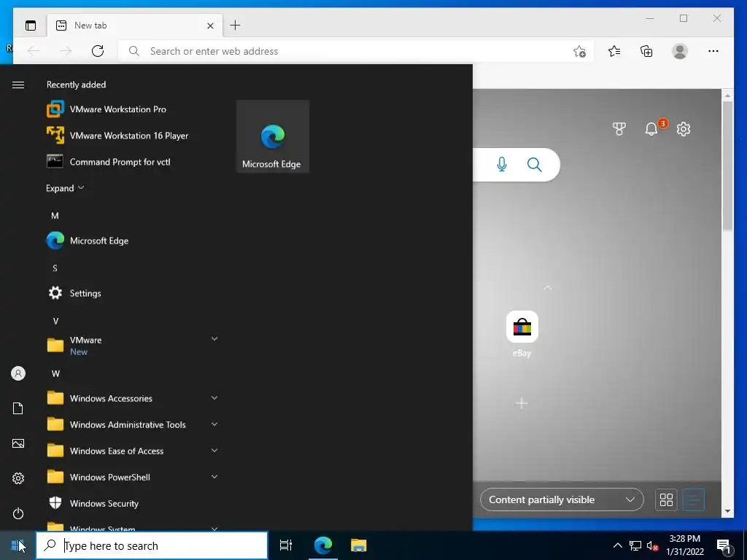Show hidden system tray icons
Screen dimensions: 747x560
[x=617, y=545]
